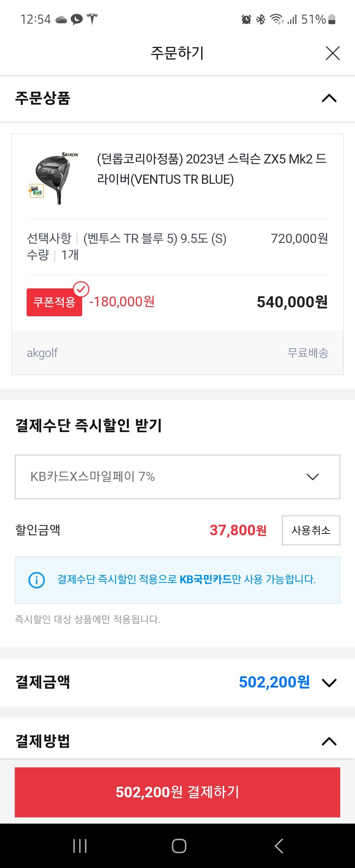
Task: Tap the product title text link
Action: pyautogui.click(x=211, y=169)
